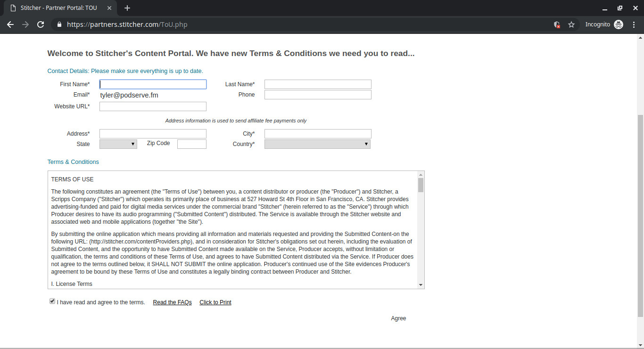Open the Incognito profile icon
This screenshot has width=644, height=349.
tap(619, 24)
